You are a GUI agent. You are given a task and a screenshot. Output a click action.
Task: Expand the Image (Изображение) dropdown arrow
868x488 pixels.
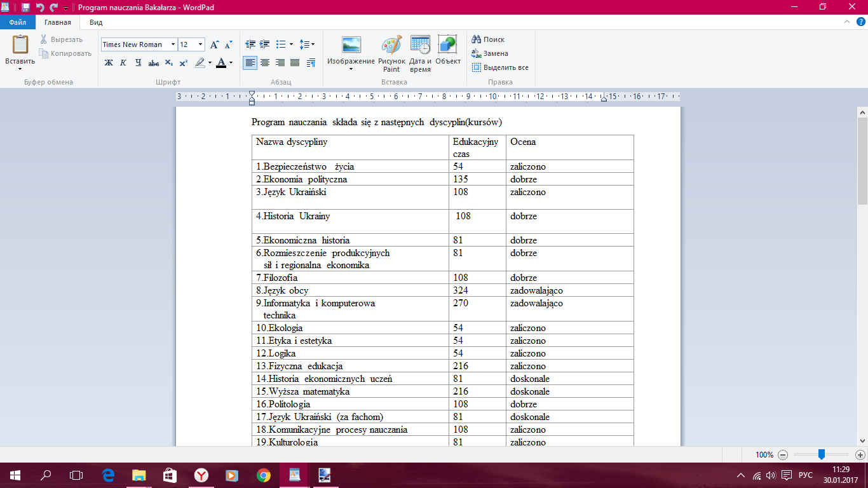351,69
